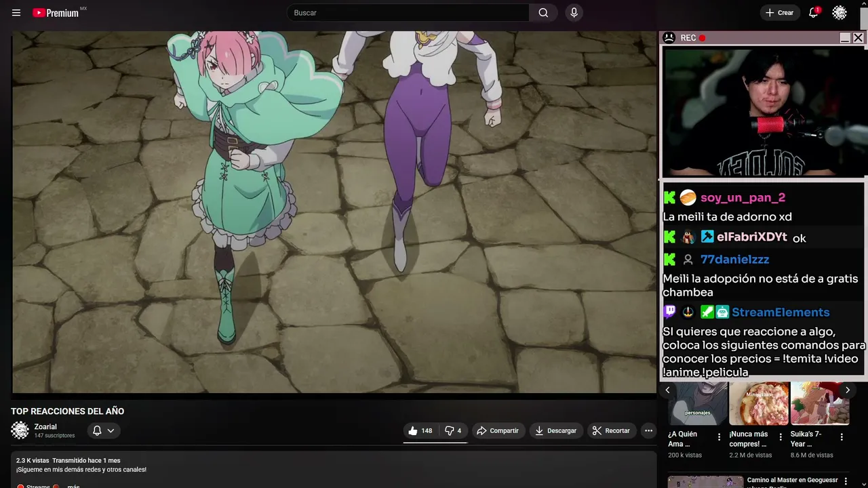Click the Kick icon beside soy_un_pan_2
The height and width of the screenshot is (488, 868).
coord(669,197)
